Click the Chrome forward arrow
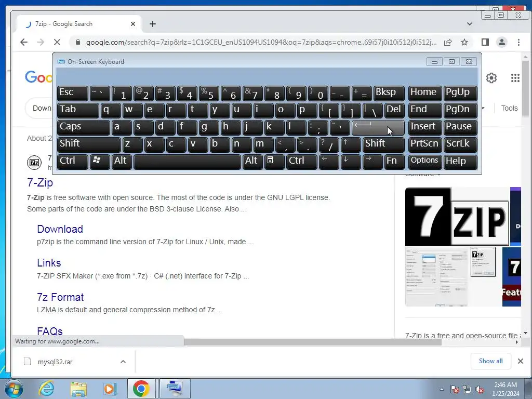The height and width of the screenshot is (399, 532). point(41,42)
